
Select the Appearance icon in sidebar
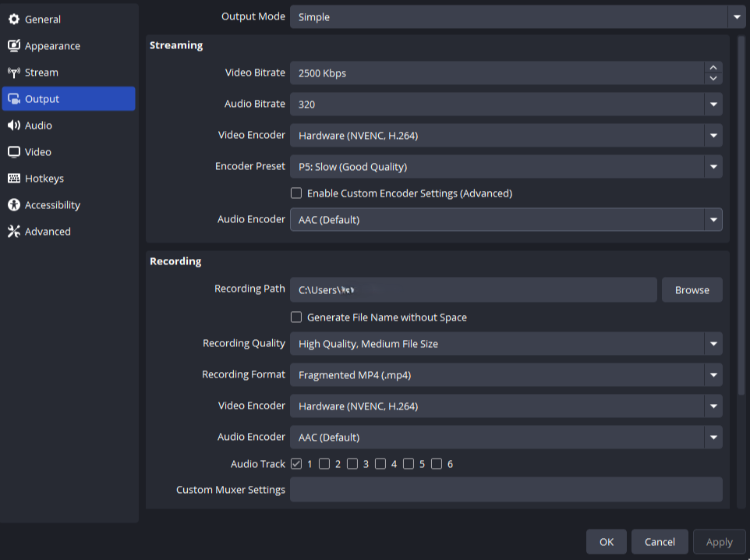tap(14, 46)
